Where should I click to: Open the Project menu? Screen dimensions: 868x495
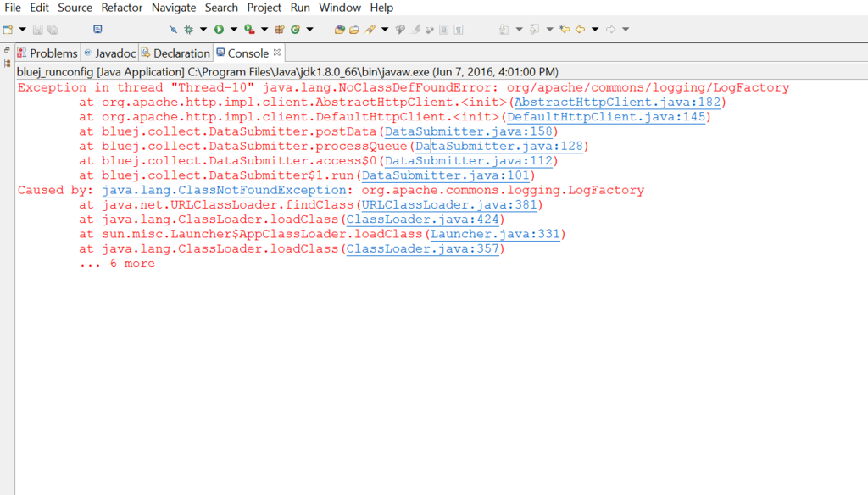pos(264,8)
